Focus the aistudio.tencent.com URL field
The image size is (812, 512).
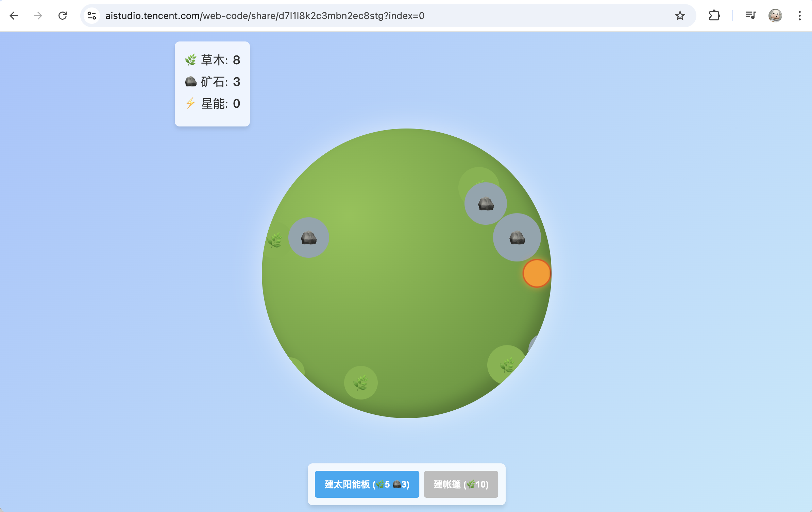265,16
